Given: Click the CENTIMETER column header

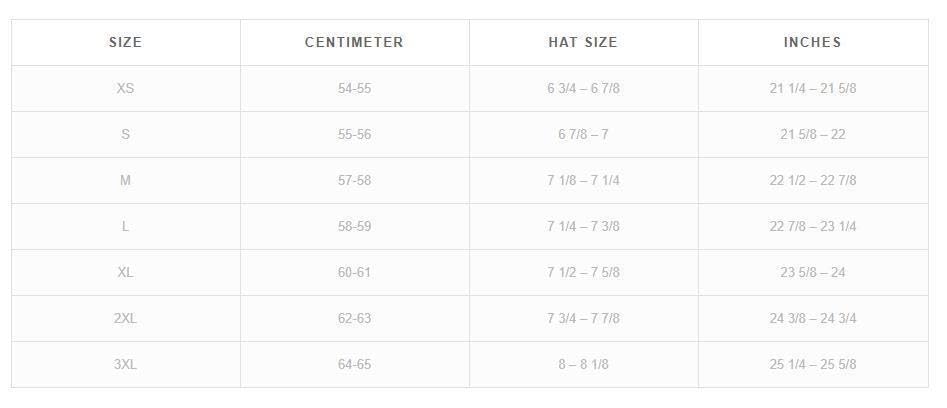Looking at the screenshot, I should pos(354,42).
